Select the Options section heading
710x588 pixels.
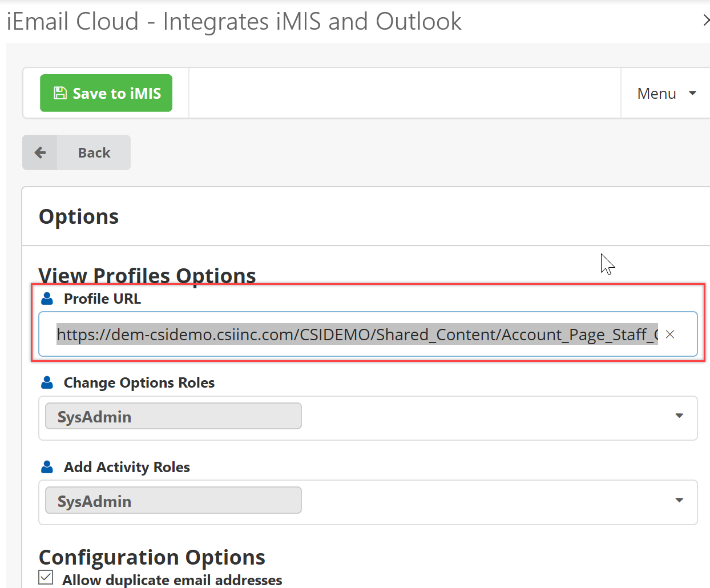78,216
